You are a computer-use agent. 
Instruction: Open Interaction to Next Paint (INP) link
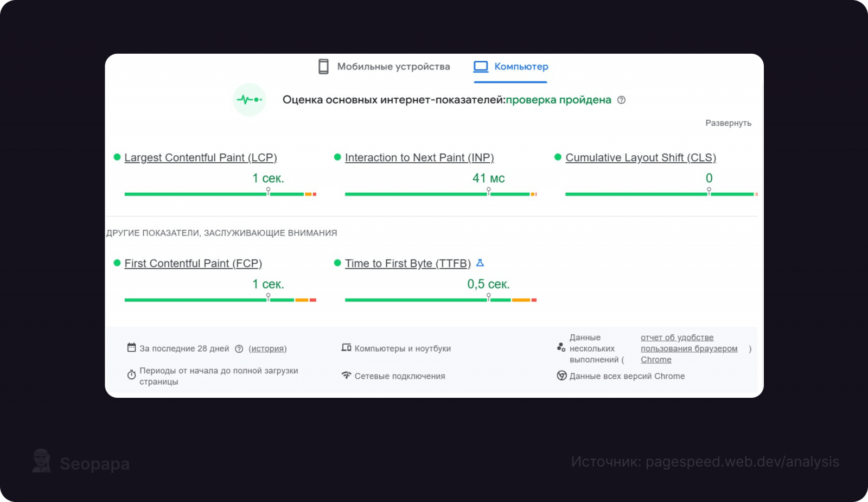point(419,157)
